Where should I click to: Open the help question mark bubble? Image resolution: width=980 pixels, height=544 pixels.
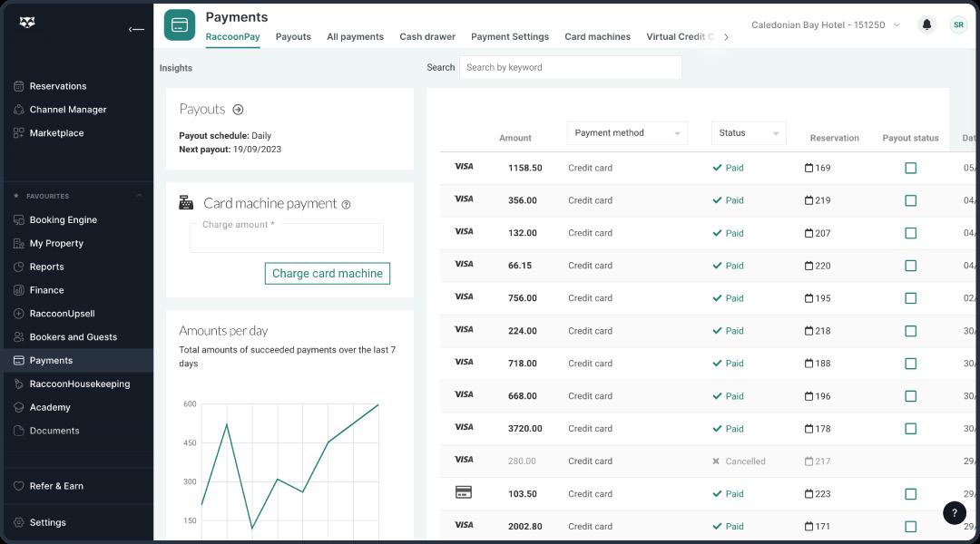(954, 513)
